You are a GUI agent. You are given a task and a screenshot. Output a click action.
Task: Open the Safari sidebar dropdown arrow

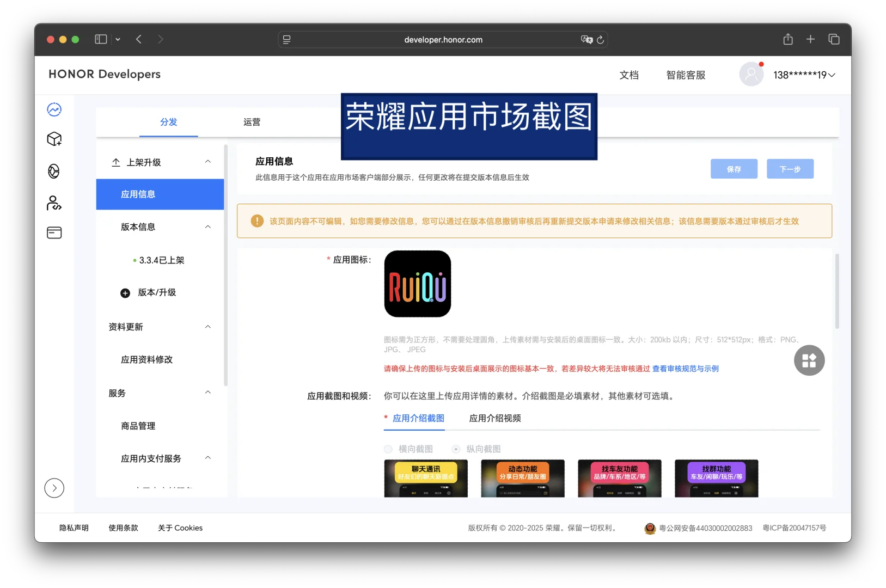(118, 39)
